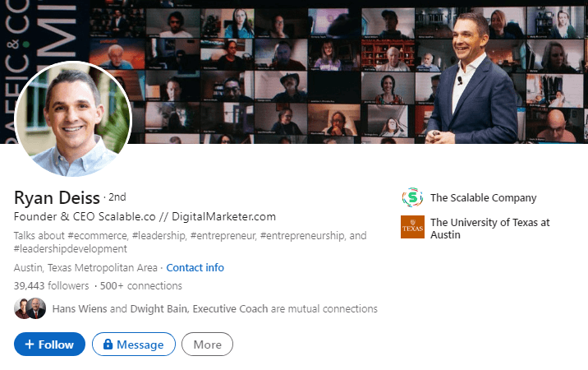Open the banner cover image
The height and width of the screenshot is (370, 588).
(328, 49)
